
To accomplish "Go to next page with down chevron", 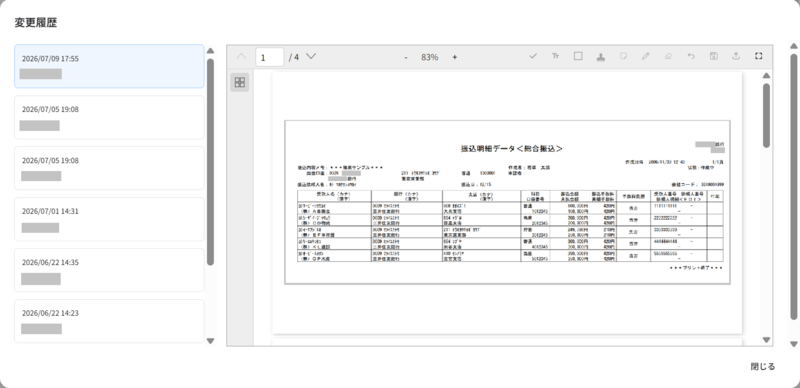I will [x=311, y=57].
